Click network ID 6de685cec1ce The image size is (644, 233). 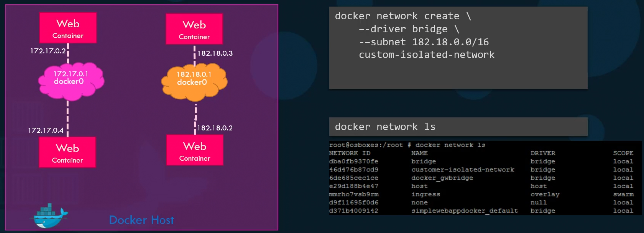[354, 178]
